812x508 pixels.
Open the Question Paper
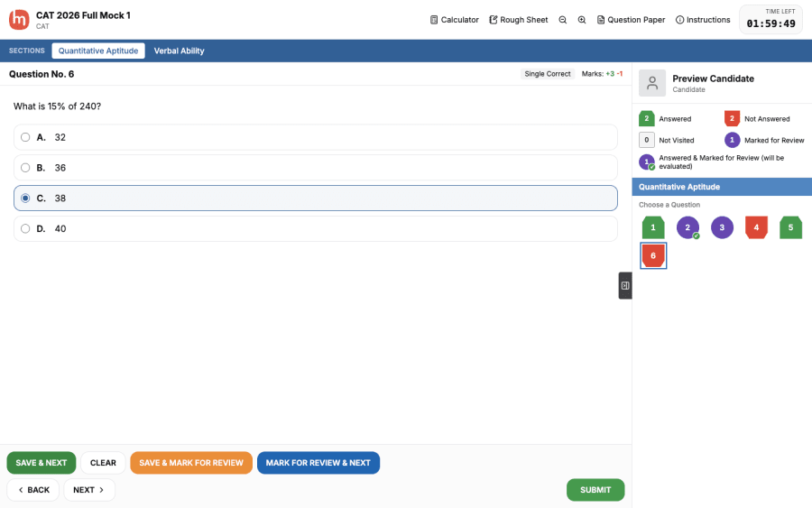coord(631,20)
